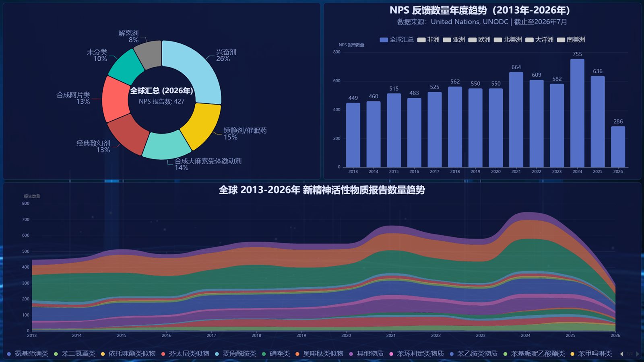This screenshot has height=362, width=644.
Task: Click the 2020 bar showing 550
Action: pyautogui.click(x=496, y=128)
